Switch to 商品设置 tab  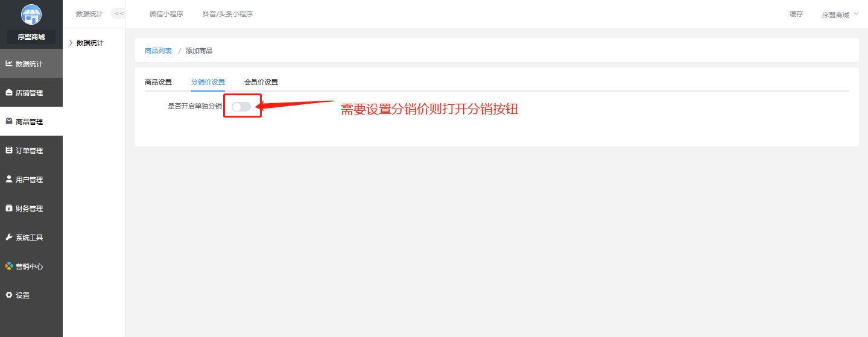pyautogui.click(x=158, y=82)
